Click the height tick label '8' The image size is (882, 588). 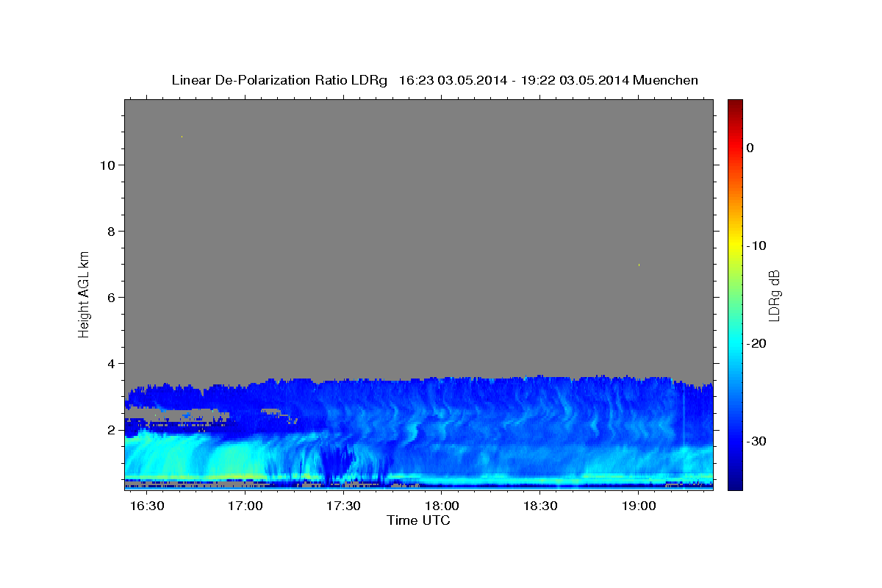point(110,231)
